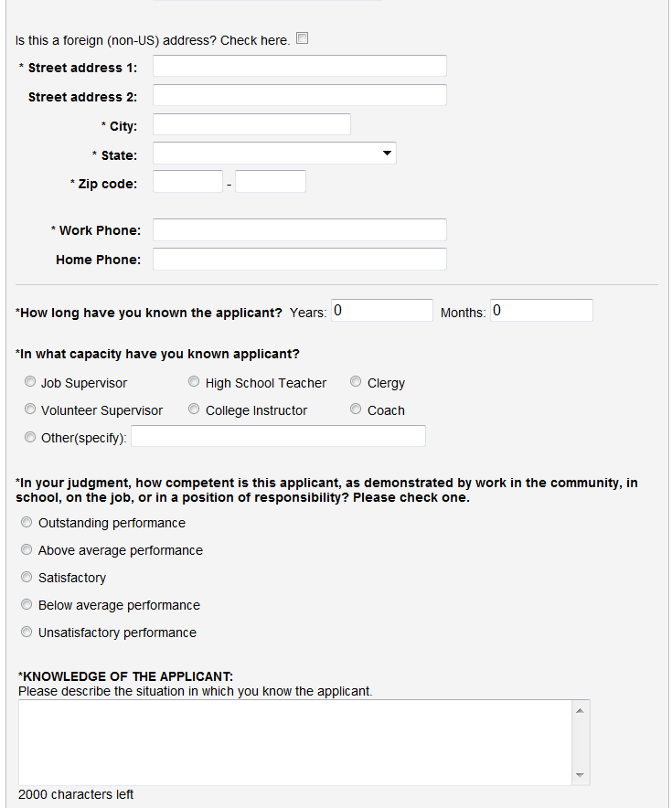This screenshot has width=672, height=808.
Task: Pick the Coach radio option
Action: [x=356, y=409]
